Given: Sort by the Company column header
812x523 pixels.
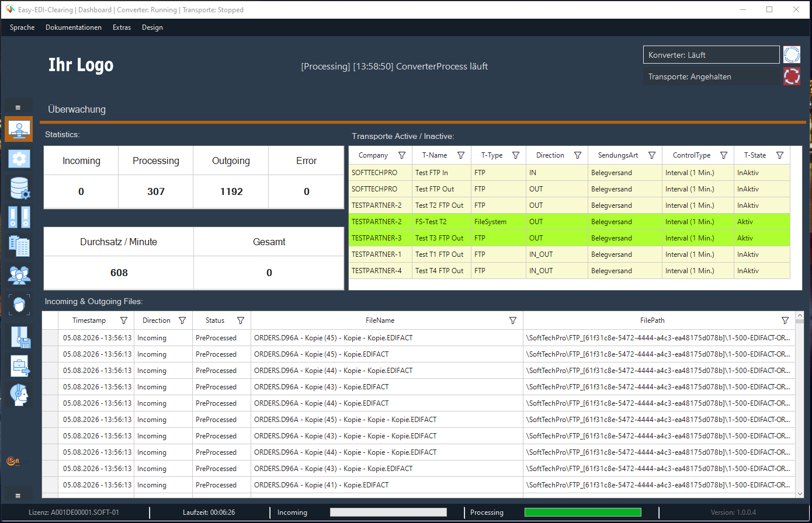Looking at the screenshot, I should 373,155.
